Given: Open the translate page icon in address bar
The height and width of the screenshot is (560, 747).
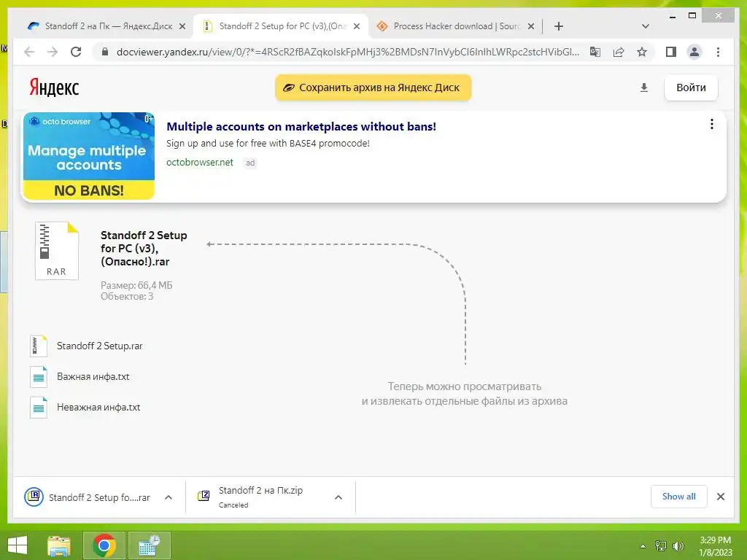Looking at the screenshot, I should [595, 52].
